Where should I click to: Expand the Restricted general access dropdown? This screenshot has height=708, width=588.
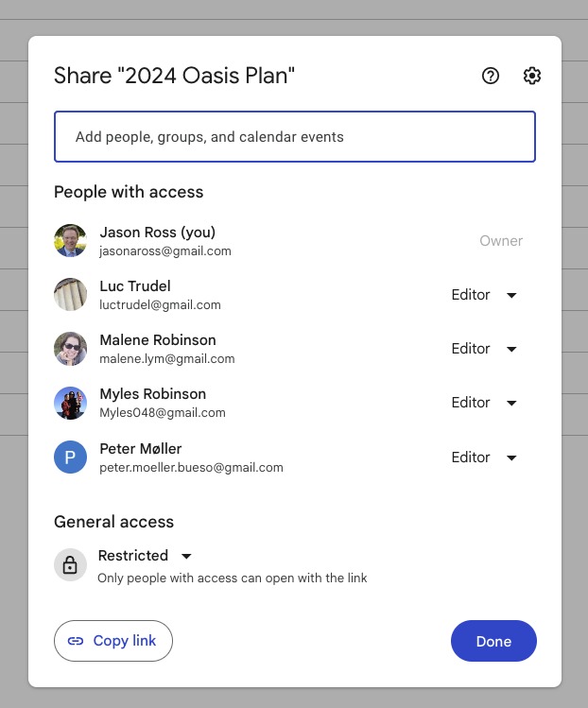coord(145,556)
